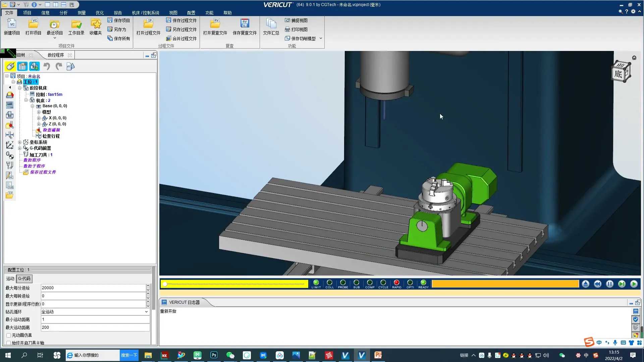Click the Home view icon in viewport
This screenshot has width=644, height=362.
click(x=634, y=58)
